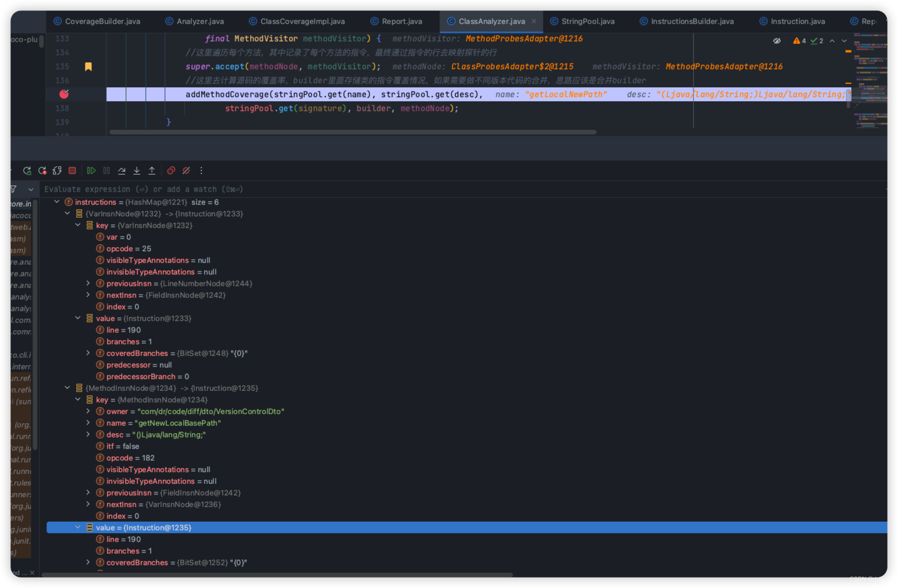Image resolution: width=898 pixels, height=588 pixels.
Task: Click line number 138 in the gutter
Action: (x=62, y=108)
